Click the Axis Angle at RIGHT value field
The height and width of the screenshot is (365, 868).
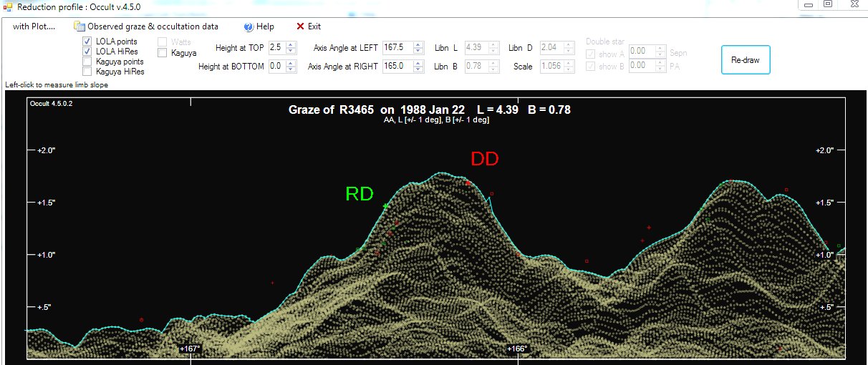(x=398, y=66)
